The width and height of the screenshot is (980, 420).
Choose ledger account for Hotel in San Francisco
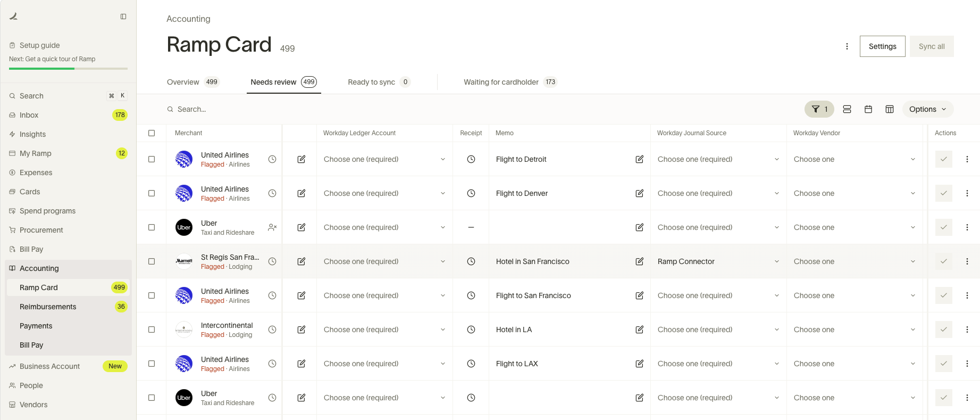tap(384, 261)
